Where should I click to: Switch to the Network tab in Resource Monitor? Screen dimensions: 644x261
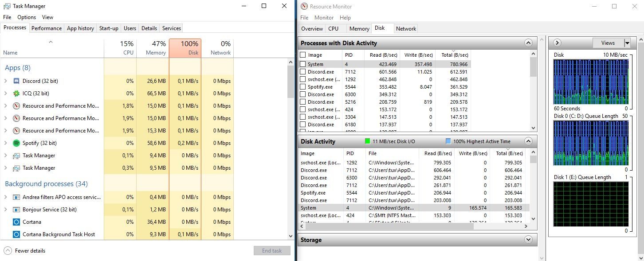[406, 28]
